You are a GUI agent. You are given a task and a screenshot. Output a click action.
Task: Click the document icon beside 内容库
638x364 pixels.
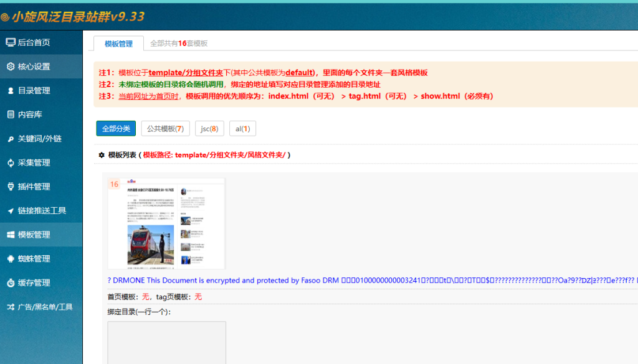coord(11,114)
